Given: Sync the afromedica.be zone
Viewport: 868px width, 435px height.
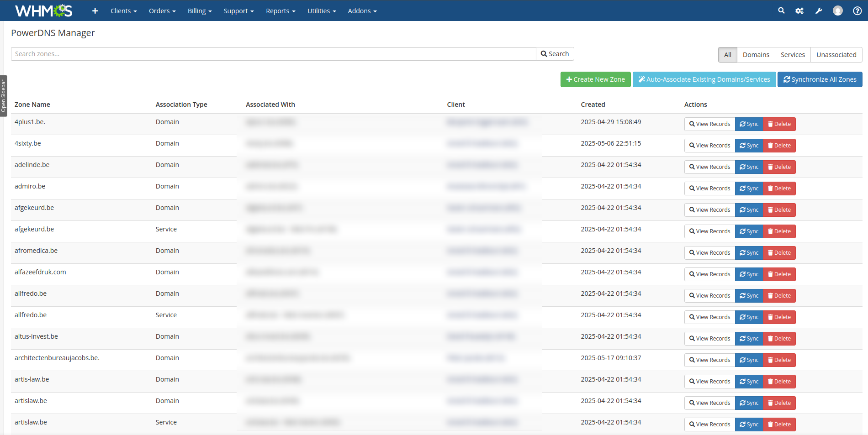Looking at the screenshot, I should (x=749, y=253).
